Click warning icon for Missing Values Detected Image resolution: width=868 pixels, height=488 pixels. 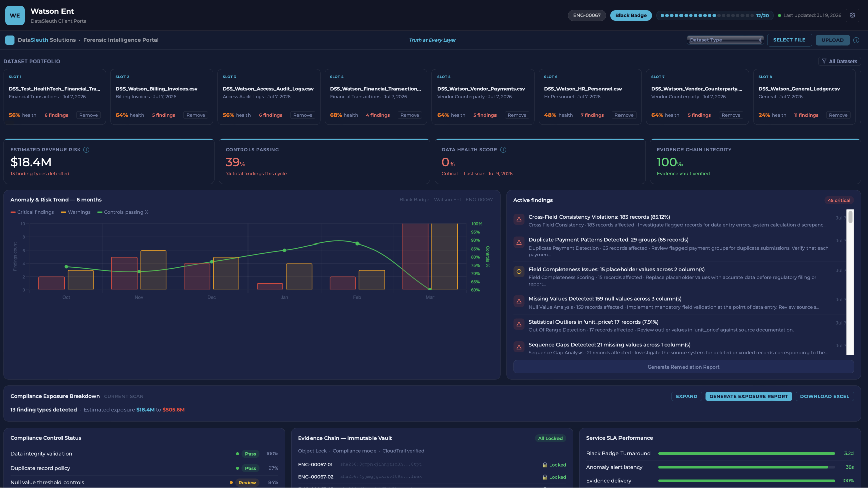519,301
